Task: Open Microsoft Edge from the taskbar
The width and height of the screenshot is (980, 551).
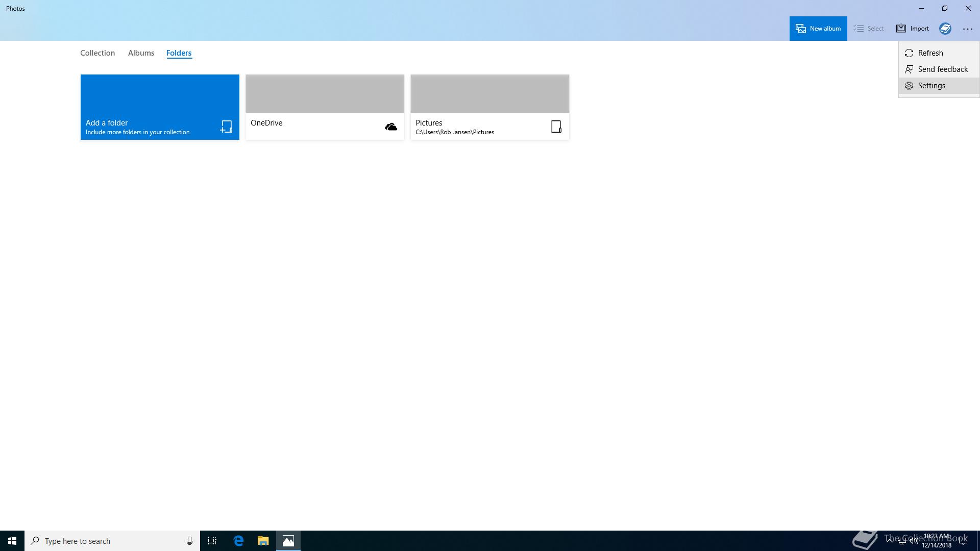Action: click(x=238, y=541)
